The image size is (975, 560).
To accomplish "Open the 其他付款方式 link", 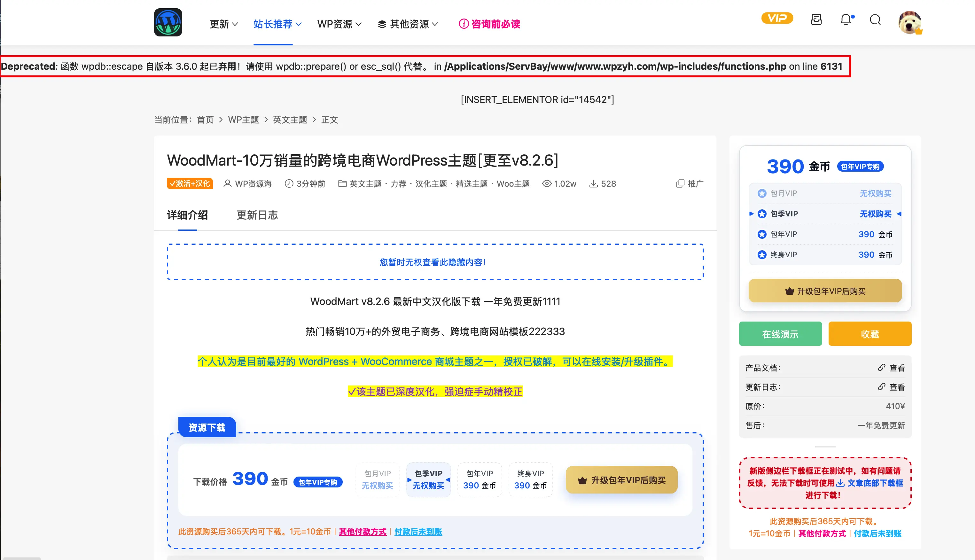I will [362, 532].
